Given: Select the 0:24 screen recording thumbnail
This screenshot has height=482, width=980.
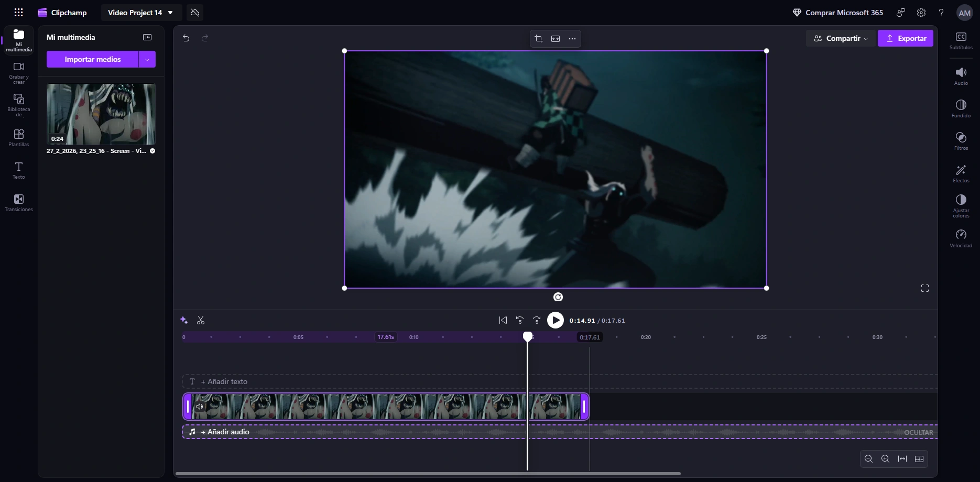Looking at the screenshot, I should (x=101, y=114).
